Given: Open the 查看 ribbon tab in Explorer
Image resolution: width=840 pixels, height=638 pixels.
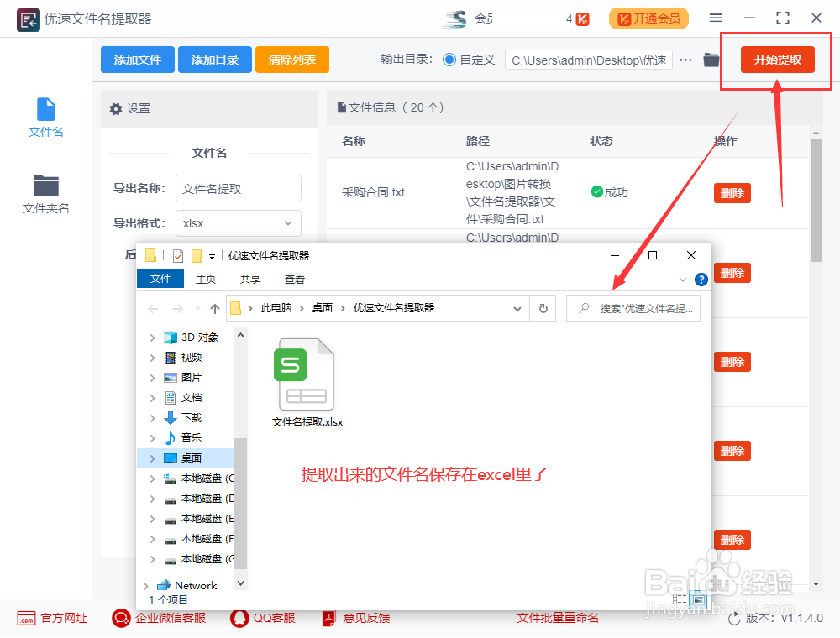Looking at the screenshot, I should click(x=294, y=279).
